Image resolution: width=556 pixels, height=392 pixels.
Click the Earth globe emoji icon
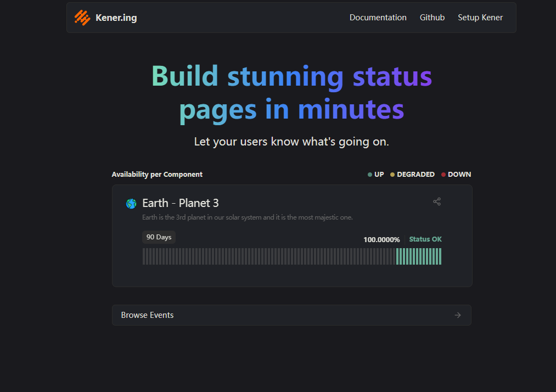[131, 204]
